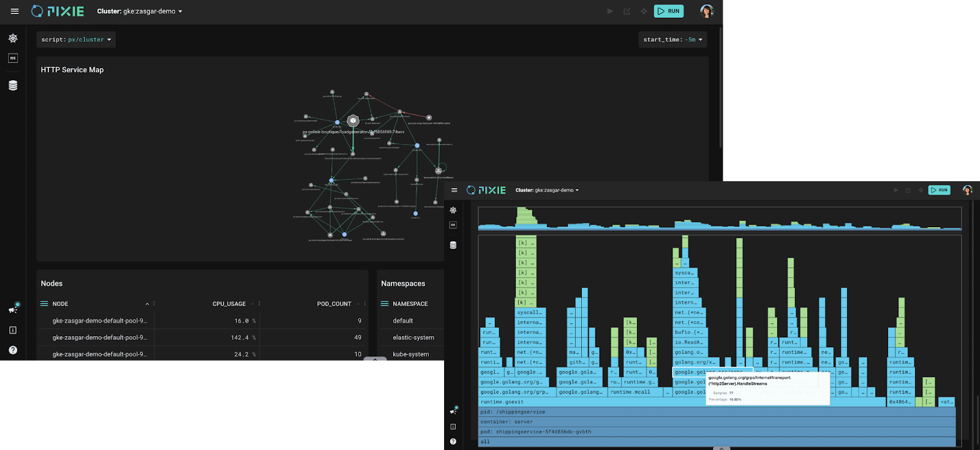The image size is (980, 450).
Task: Click 'runtime.goexit' flame graph frame
Action: click(682, 402)
